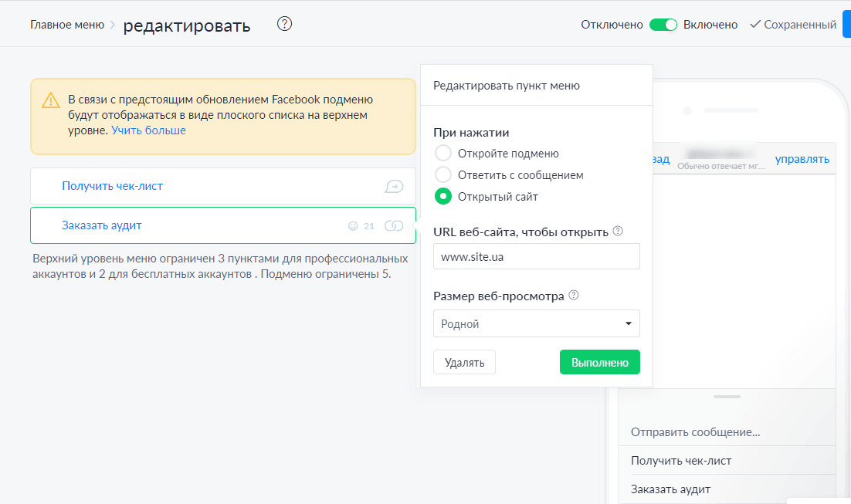Go to Главное меню breadcrumb
Image resolution: width=851 pixels, height=504 pixels.
pos(67,25)
